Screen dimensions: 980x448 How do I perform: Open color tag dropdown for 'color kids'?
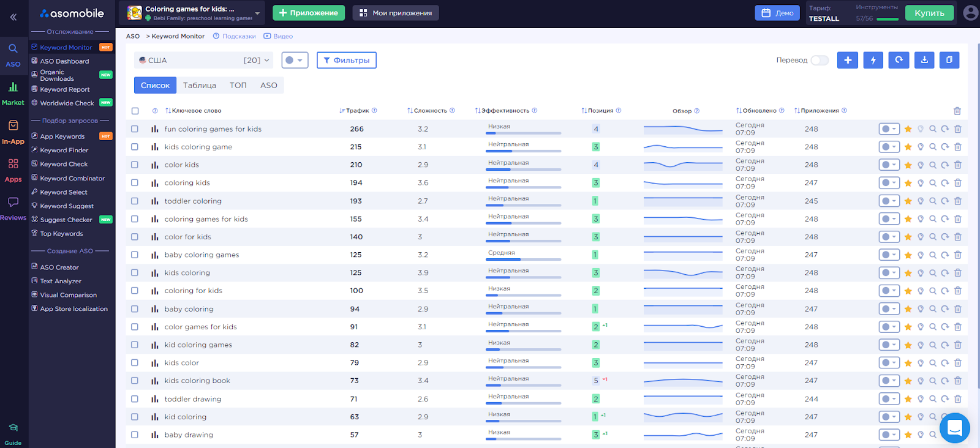[889, 165]
